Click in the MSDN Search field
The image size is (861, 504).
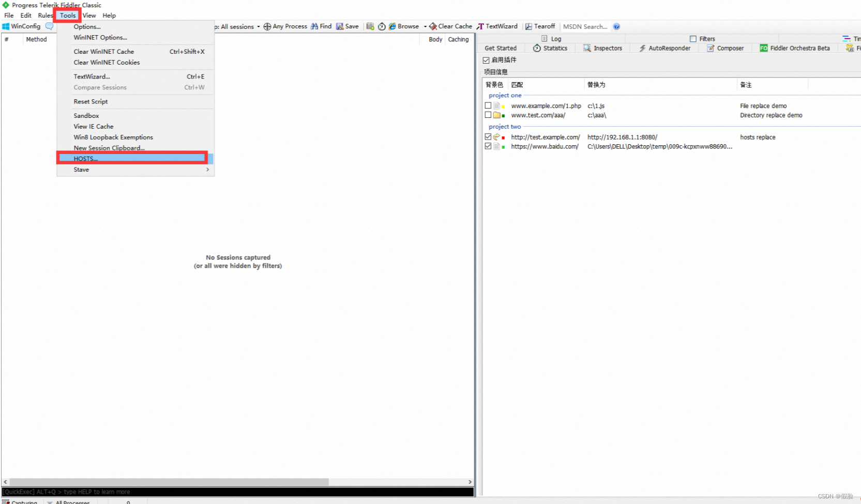pos(585,26)
